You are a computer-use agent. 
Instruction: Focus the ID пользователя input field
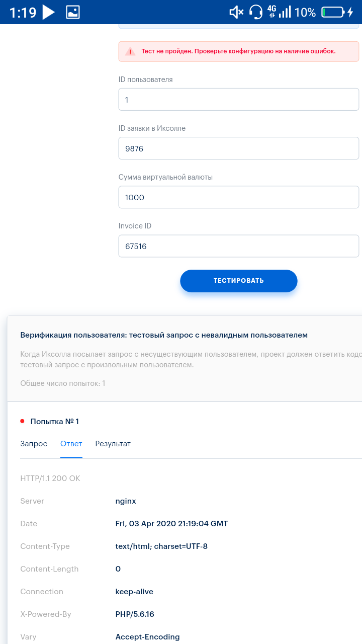(x=238, y=100)
